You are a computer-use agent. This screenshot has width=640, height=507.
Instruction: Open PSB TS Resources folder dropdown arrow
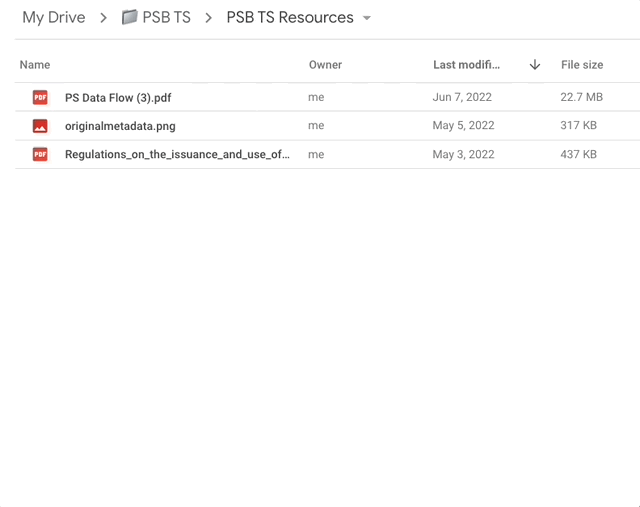coord(367,18)
